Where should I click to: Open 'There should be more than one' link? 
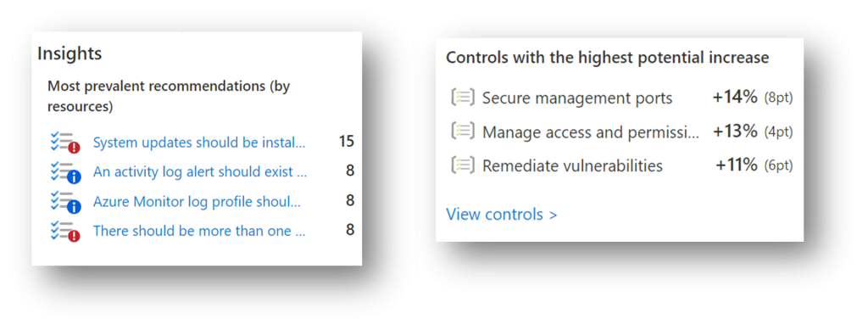tap(198, 231)
